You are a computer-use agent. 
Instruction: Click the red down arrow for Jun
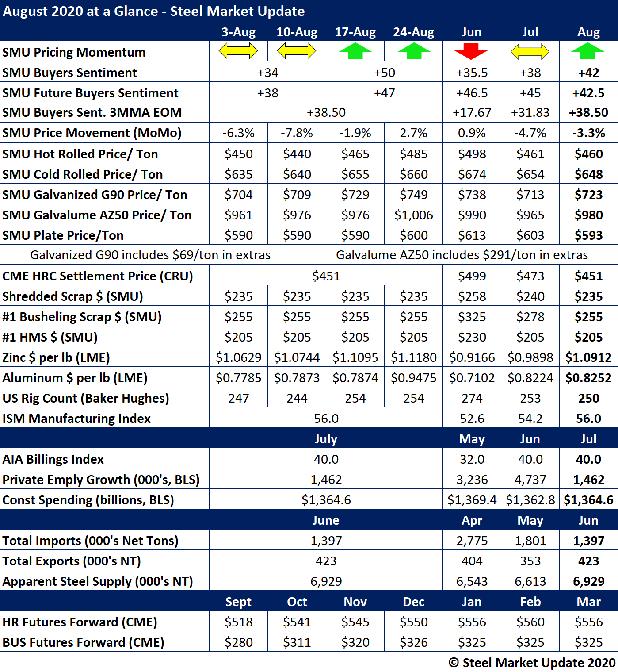pos(471,51)
